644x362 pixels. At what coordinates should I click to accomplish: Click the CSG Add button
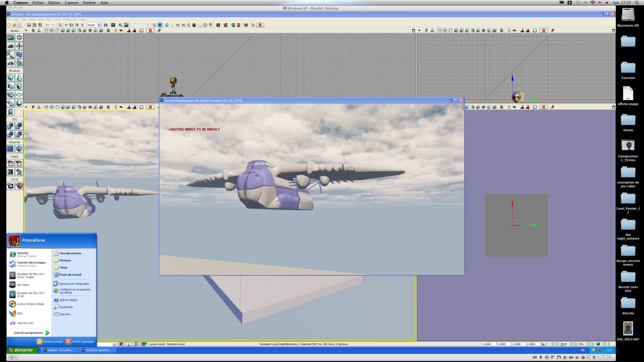[x=10, y=126]
